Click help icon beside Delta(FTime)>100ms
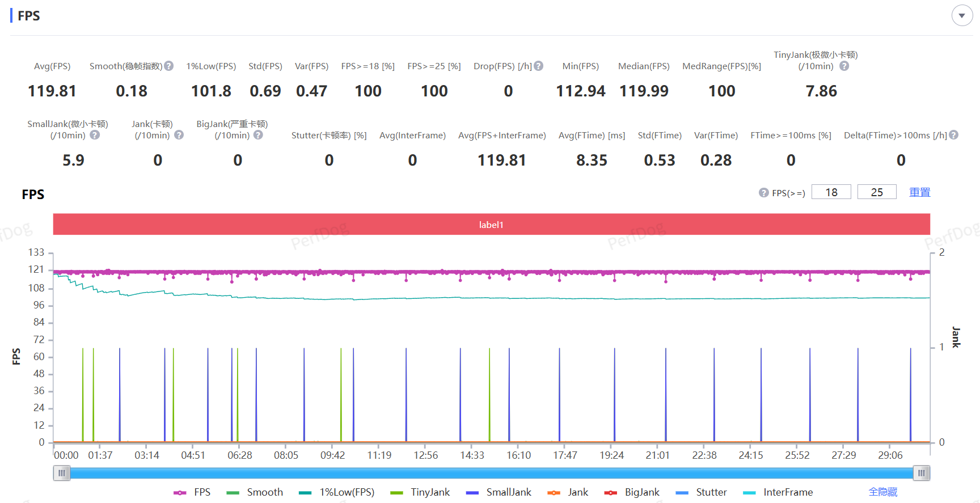The width and height of the screenshot is (980, 503). click(954, 135)
